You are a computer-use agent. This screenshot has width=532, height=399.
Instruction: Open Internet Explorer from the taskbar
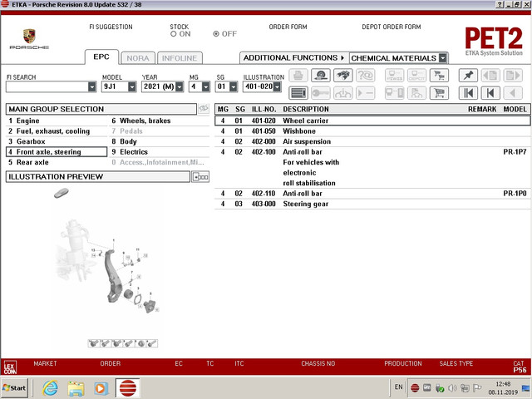50,388
